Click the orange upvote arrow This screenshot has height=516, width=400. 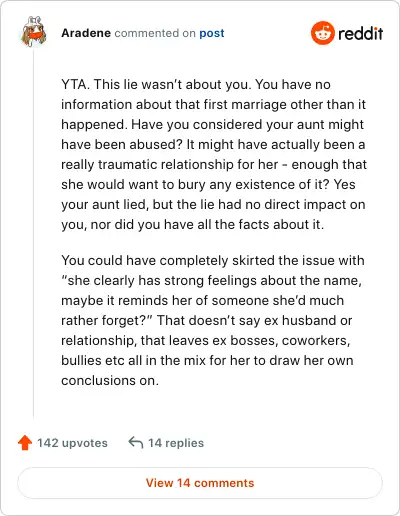pyautogui.click(x=25, y=443)
